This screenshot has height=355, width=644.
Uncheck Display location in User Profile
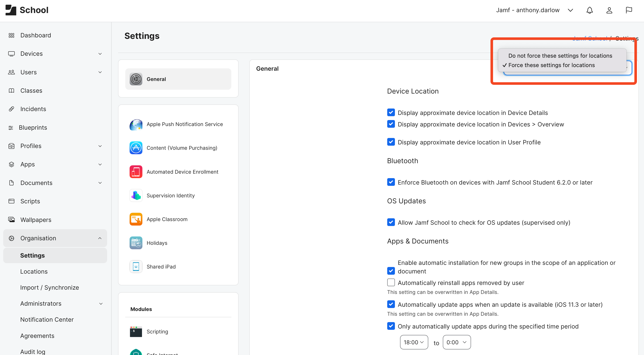(x=391, y=142)
